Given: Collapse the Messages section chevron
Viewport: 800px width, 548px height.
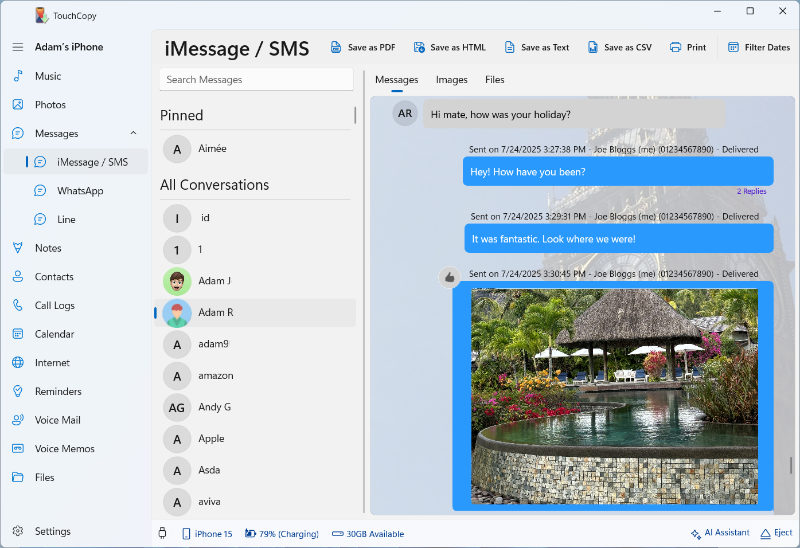Looking at the screenshot, I should (133, 133).
